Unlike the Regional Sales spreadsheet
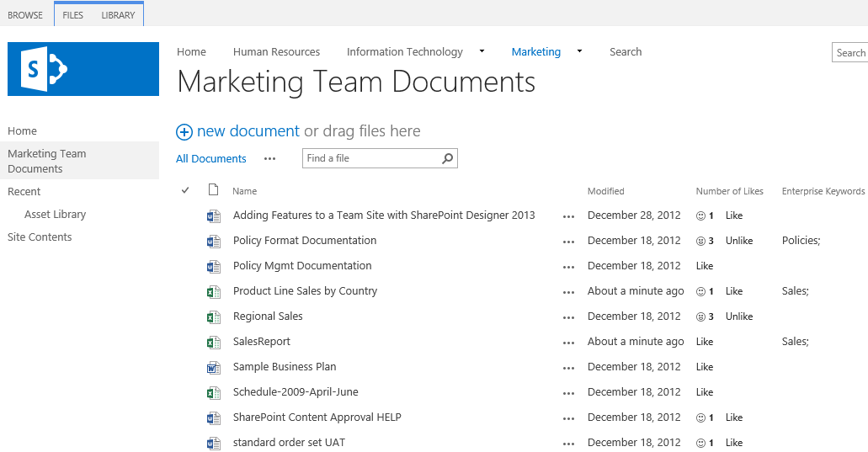This screenshot has width=868, height=452. pyautogui.click(x=738, y=316)
